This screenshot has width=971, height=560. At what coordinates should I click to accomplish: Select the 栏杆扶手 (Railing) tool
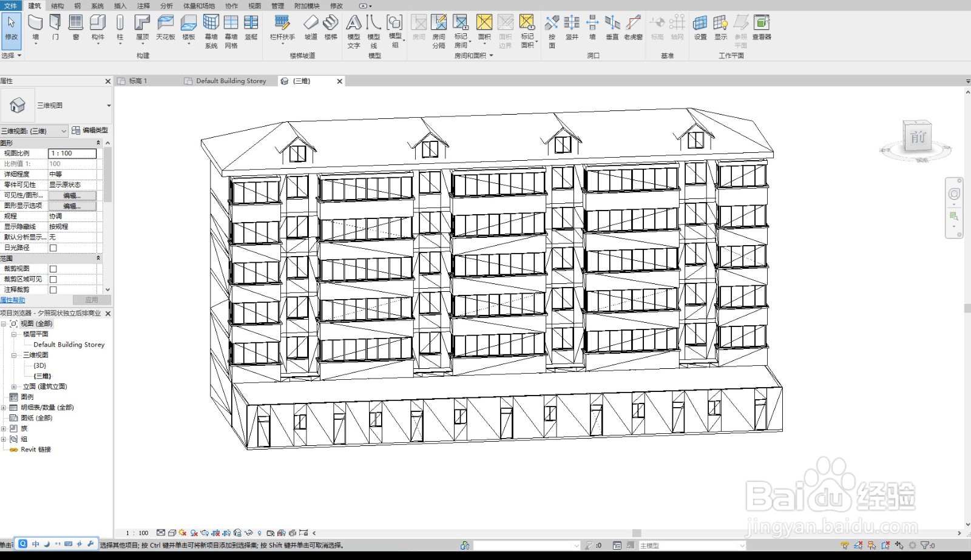click(x=282, y=29)
